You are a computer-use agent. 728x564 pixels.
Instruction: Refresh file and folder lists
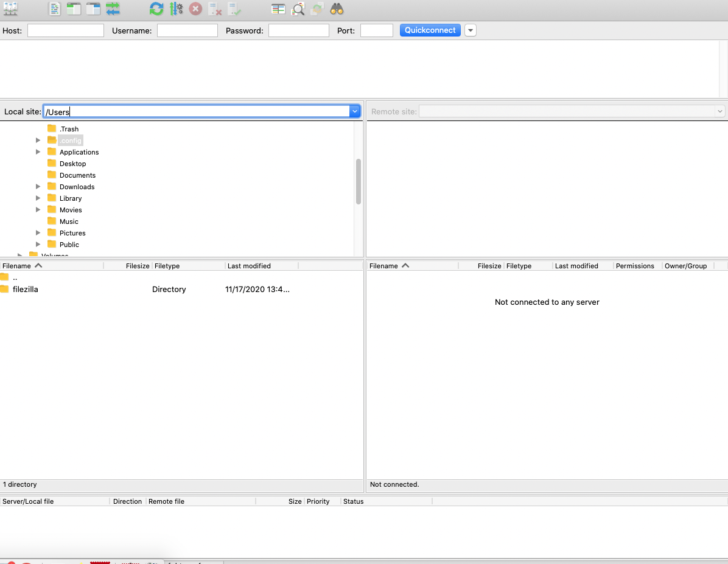(156, 9)
